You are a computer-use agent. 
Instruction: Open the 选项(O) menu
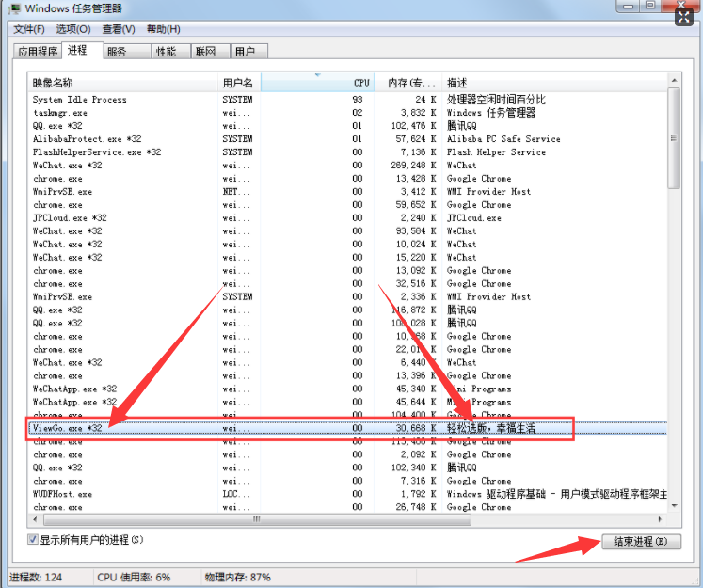(73, 29)
